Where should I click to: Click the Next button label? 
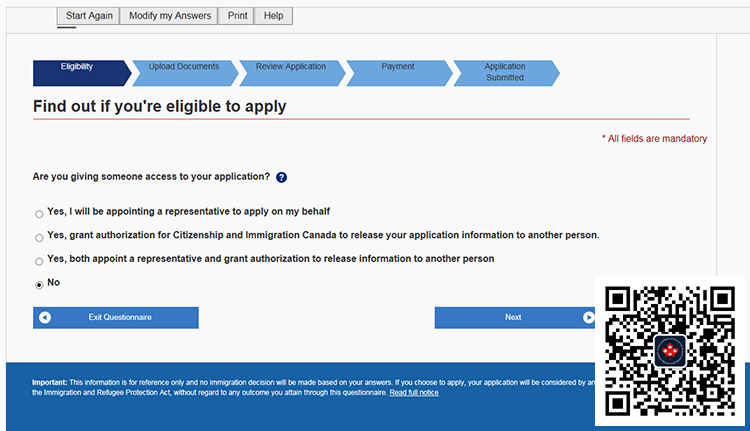(513, 318)
